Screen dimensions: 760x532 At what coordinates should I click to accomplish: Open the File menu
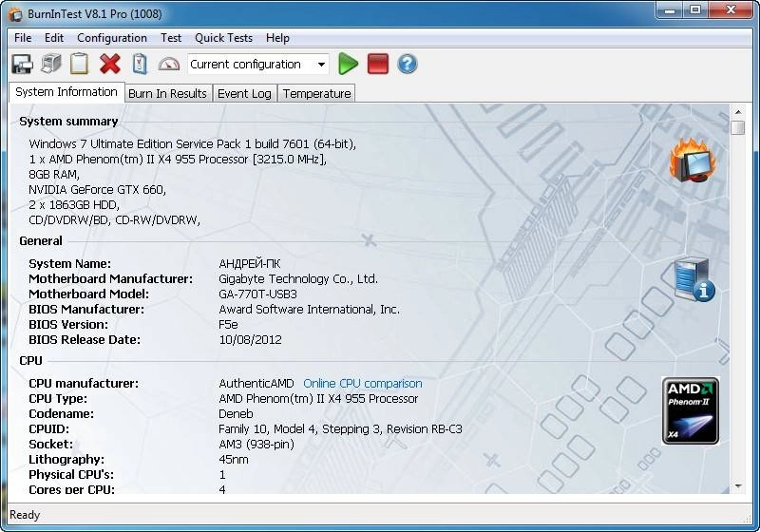(x=23, y=38)
